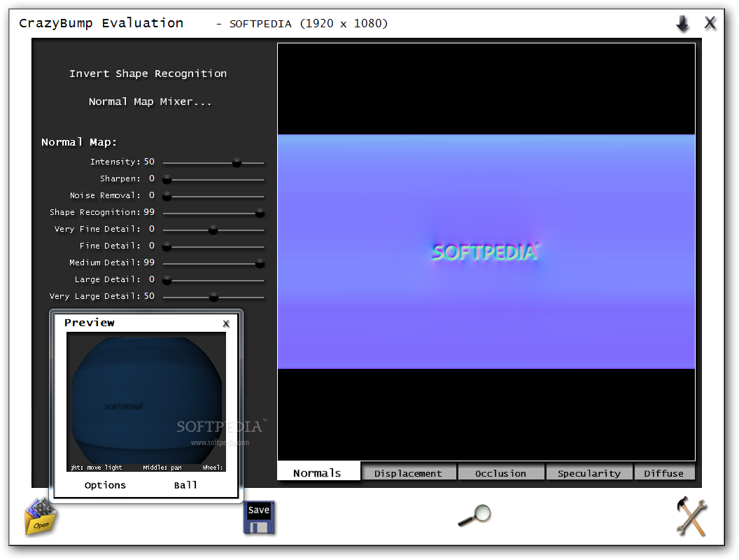Click the 3D ball preview render

coord(146,402)
